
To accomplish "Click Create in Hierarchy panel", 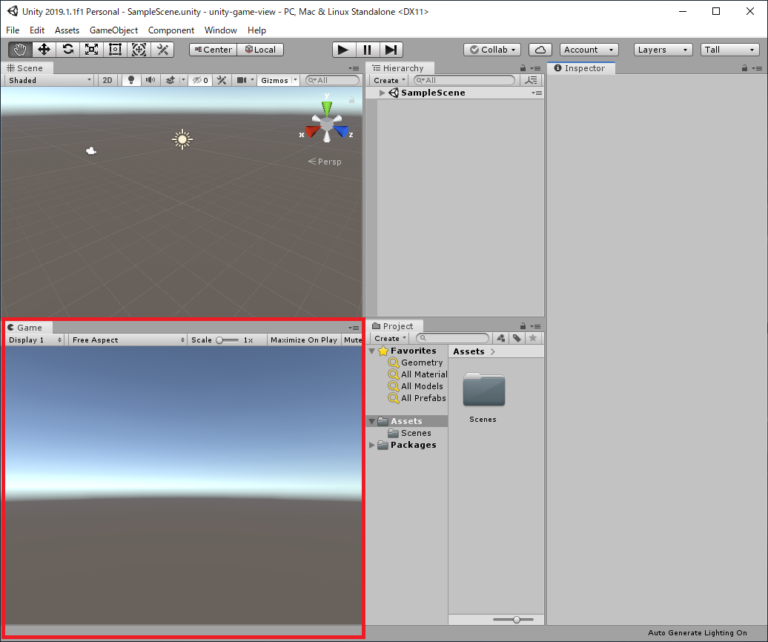I will click(x=389, y=80).
